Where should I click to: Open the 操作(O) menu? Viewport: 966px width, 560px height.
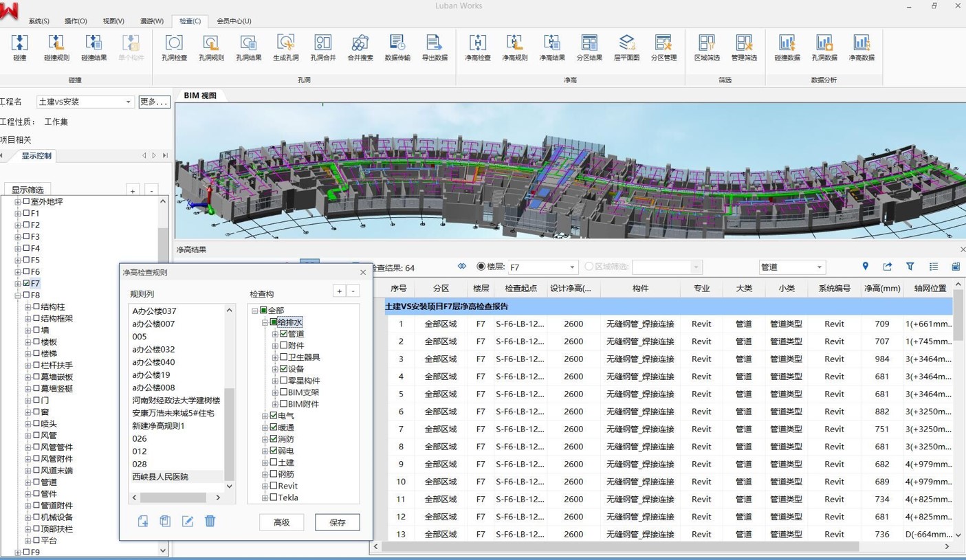click(x=76, y=21)
